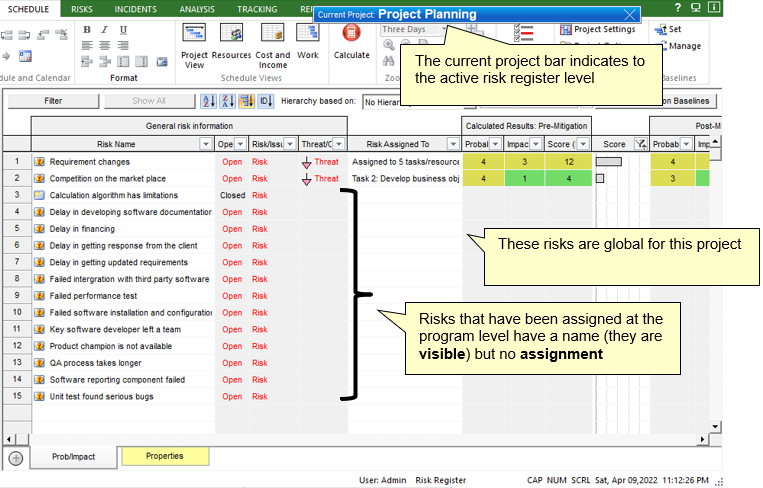763x488 pixels.
Task: Expand the Three Days zoom dropdown
Action: [x=444, y=30]
